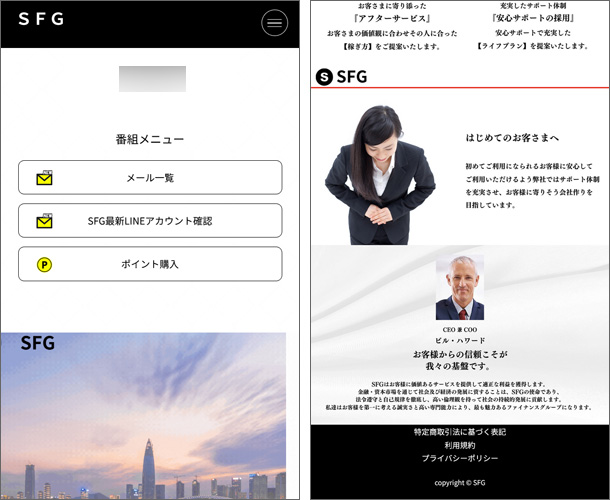The image size is (610, 500).
Task: Open the メール一覧 mail list
Action: point(150,178)
